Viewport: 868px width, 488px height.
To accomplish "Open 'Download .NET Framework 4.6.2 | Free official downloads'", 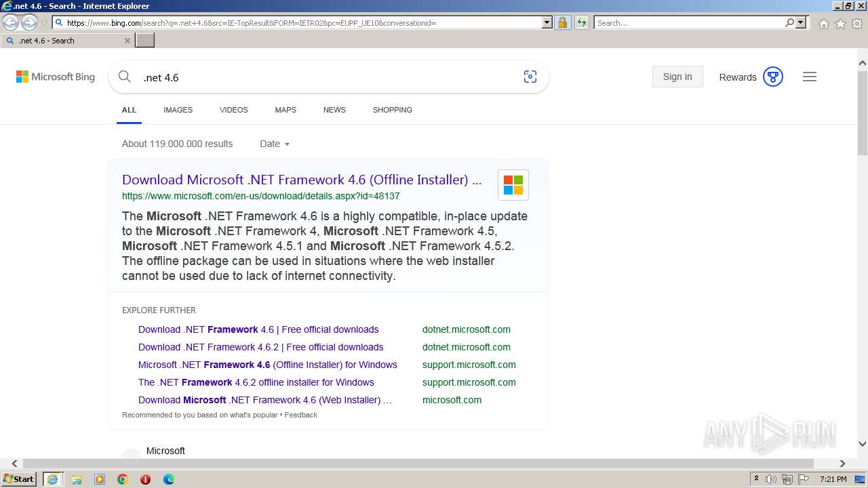I will [x=260, y=347].
